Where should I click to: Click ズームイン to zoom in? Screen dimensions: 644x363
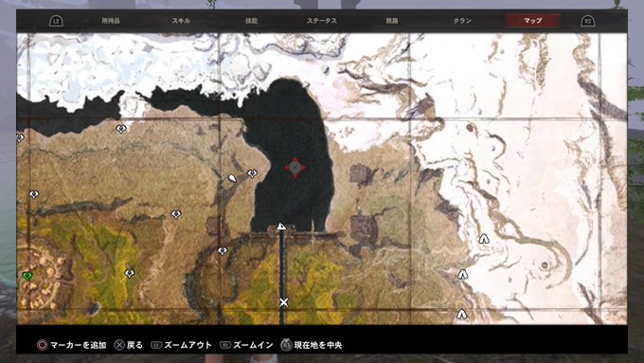246,345
